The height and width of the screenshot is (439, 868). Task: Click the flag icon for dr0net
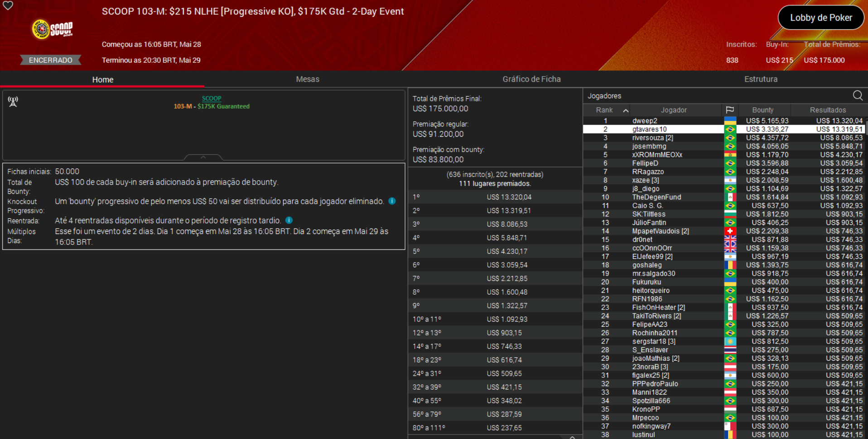[x=730, y=240]
